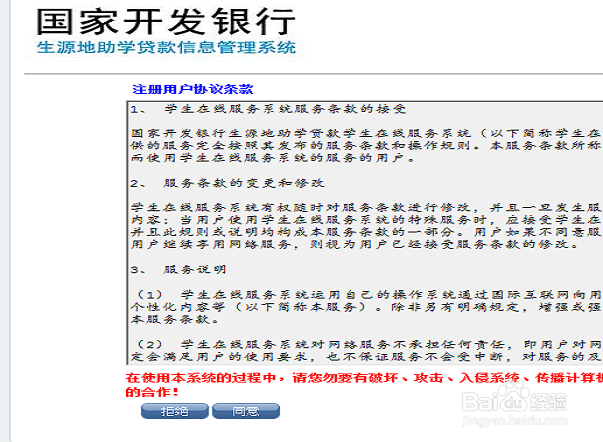Click the line '3、 服务说明'
Viewport: 603px width, 442px height.
tap(178, 270)
